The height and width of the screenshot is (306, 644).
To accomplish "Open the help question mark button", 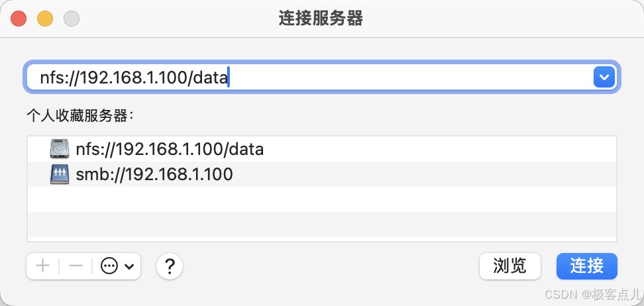I will point(170,266).
